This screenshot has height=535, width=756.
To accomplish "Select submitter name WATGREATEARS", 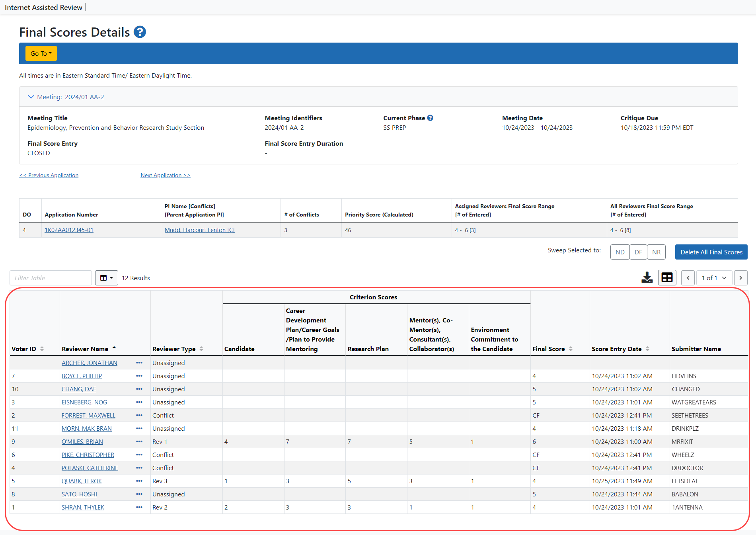I will pyautogui.click(x=694, y=402).
